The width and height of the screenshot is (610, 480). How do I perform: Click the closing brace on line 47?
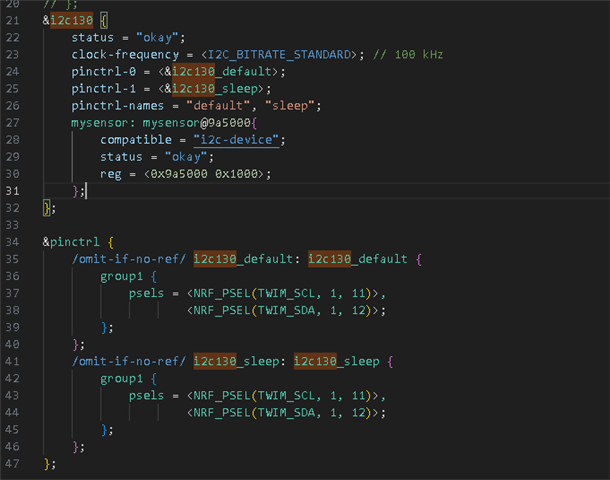coord(47,464)
